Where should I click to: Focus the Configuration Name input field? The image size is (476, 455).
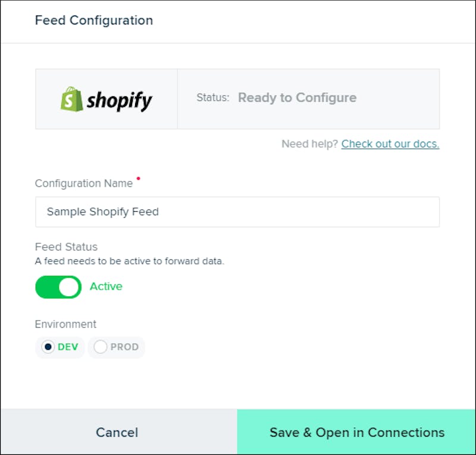(x=237, y=212)
